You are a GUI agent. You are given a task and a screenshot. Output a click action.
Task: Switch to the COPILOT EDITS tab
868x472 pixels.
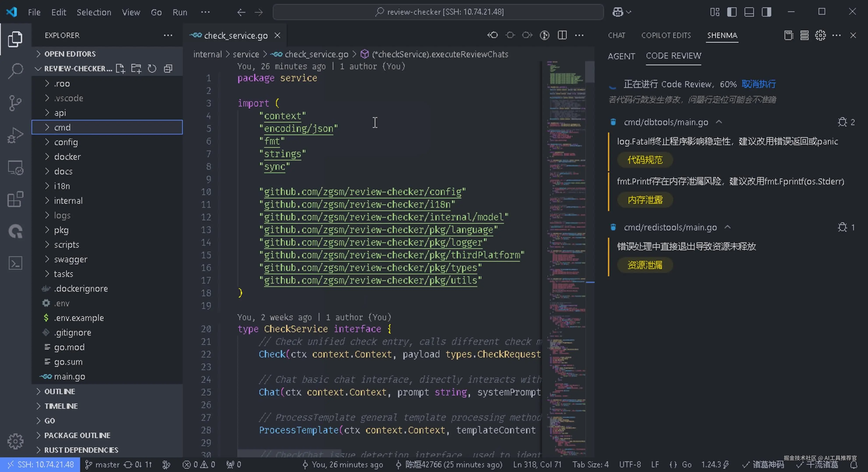666,35
